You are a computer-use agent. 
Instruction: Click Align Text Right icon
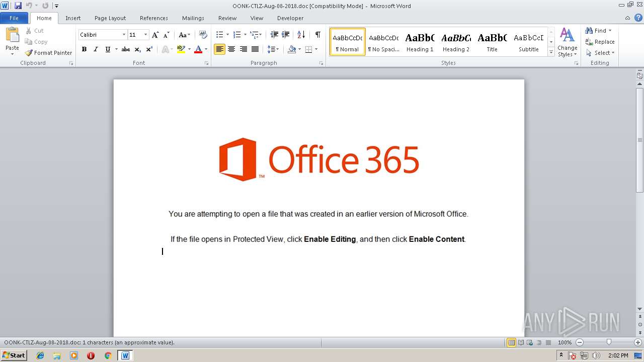point(244,49)
